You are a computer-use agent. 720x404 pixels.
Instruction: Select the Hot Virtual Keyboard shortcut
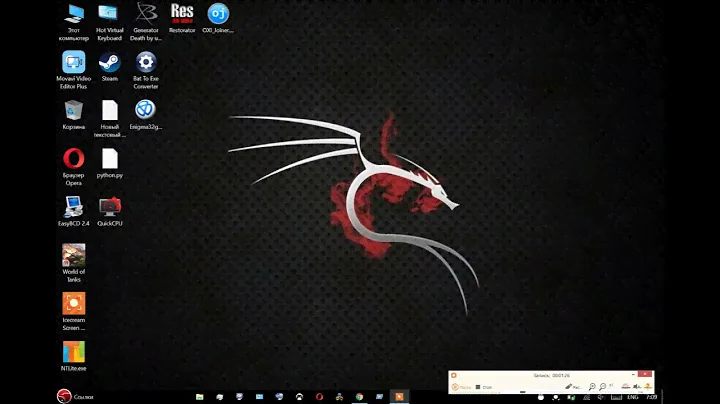(110, 14)
